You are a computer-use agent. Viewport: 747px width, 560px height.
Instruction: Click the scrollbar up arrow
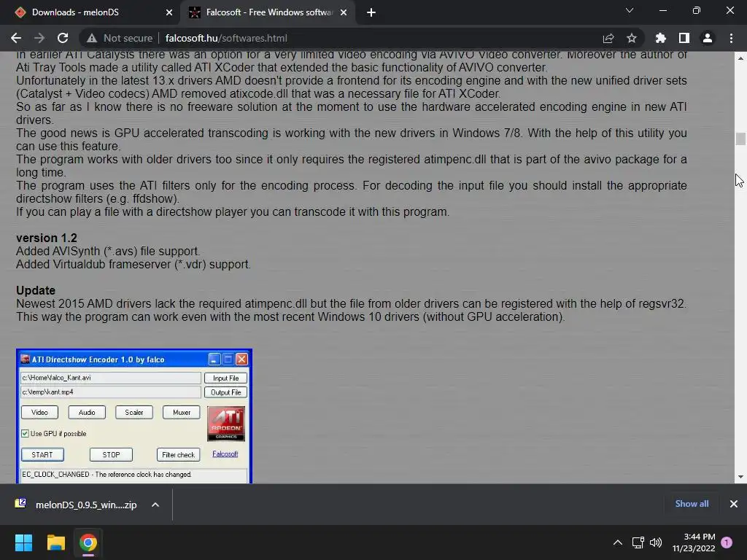pos(740,58)
